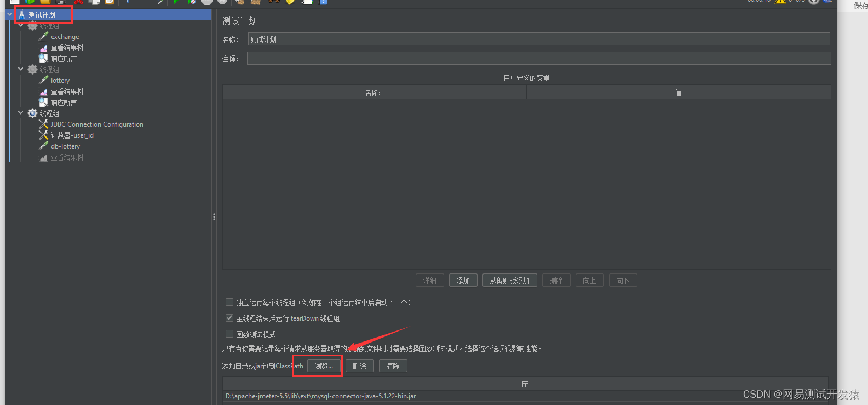Collapse the 测试计划 root node
868x405 pixels.
[x=10, y=15]
